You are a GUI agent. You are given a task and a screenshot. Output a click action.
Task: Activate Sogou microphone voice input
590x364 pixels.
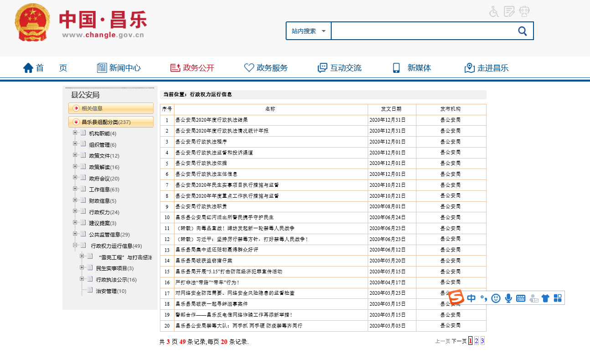click(508, 298)
